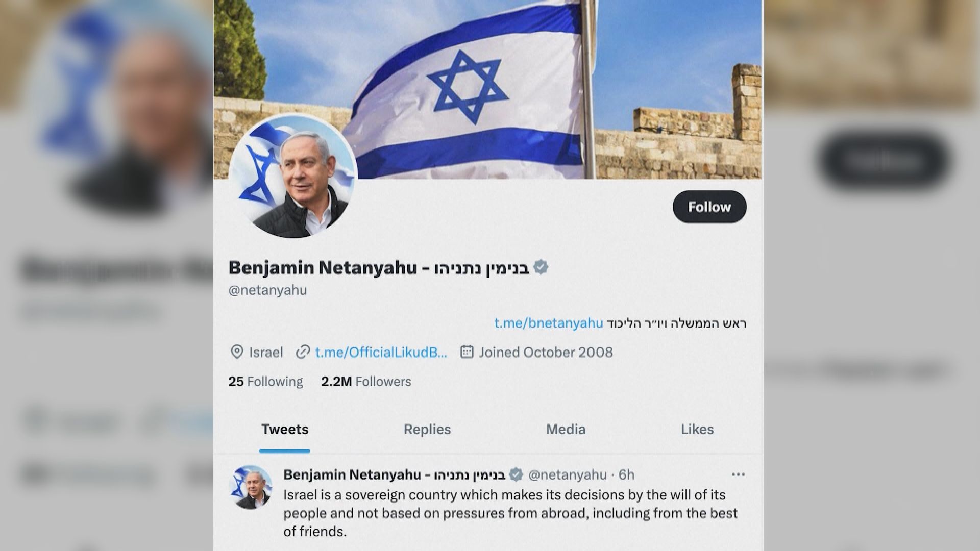View the 25 Following list
This screenshot has width=980, height=551.
pos(265,382)
